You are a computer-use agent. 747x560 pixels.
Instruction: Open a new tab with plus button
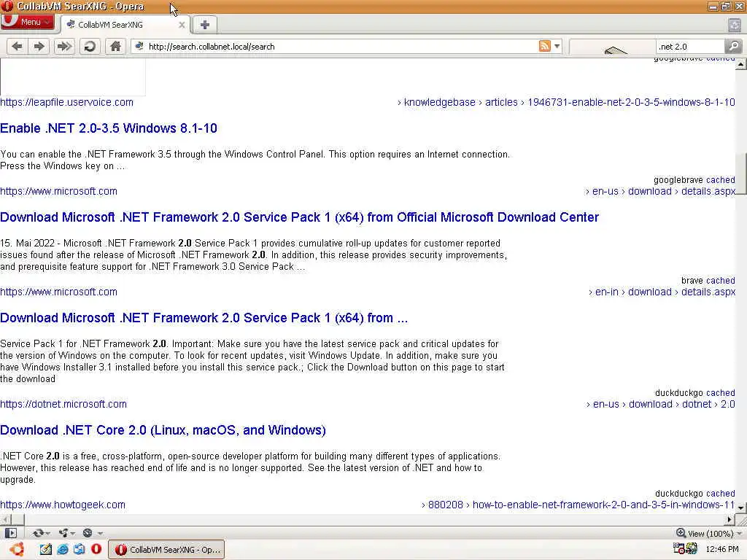[x=205, y=25]
